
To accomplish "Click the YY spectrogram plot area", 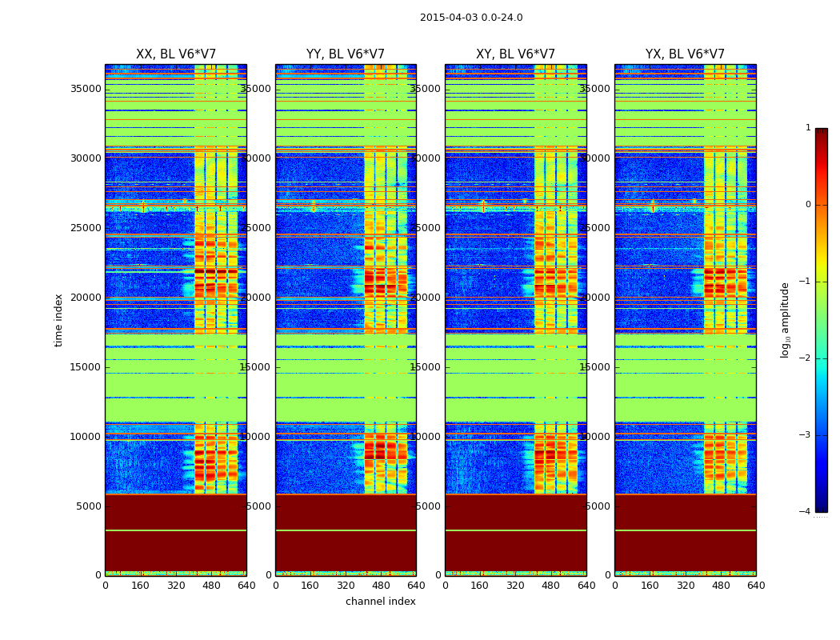I will click(346, 320).
